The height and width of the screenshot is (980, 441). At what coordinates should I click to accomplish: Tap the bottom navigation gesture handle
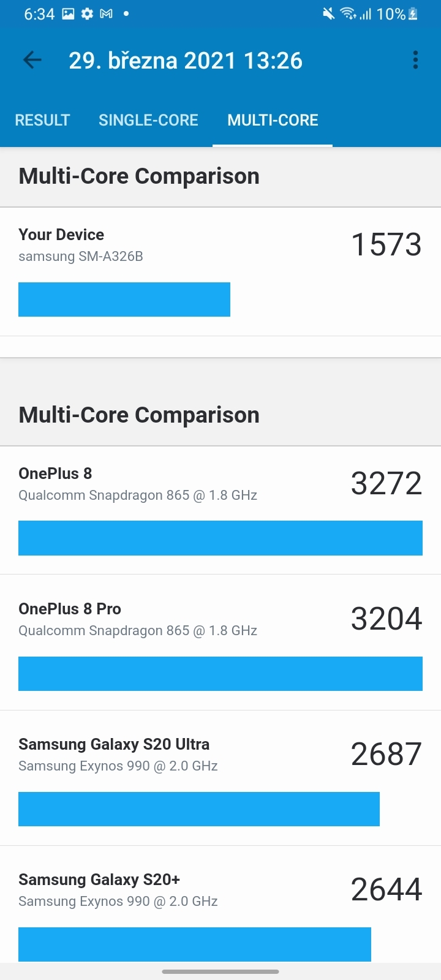[x=221, y=971]
